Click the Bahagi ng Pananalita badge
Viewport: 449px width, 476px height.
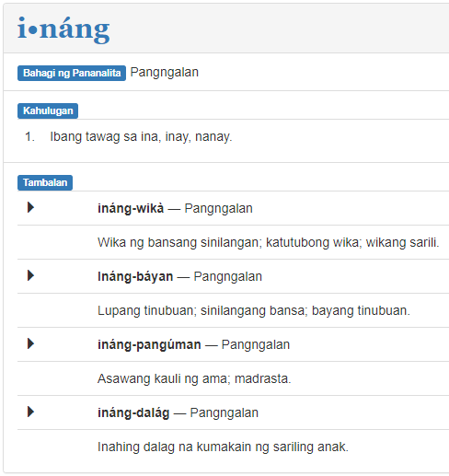(x=72, y=73)
